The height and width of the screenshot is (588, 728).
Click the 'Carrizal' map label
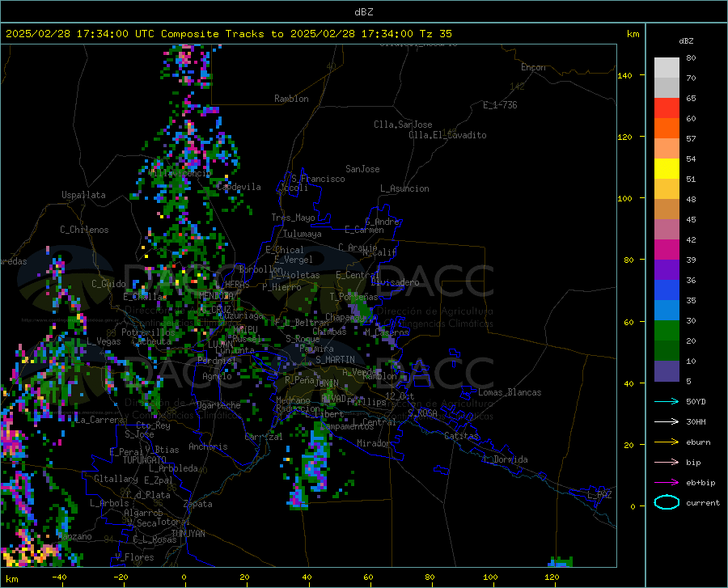coord(263,437)
